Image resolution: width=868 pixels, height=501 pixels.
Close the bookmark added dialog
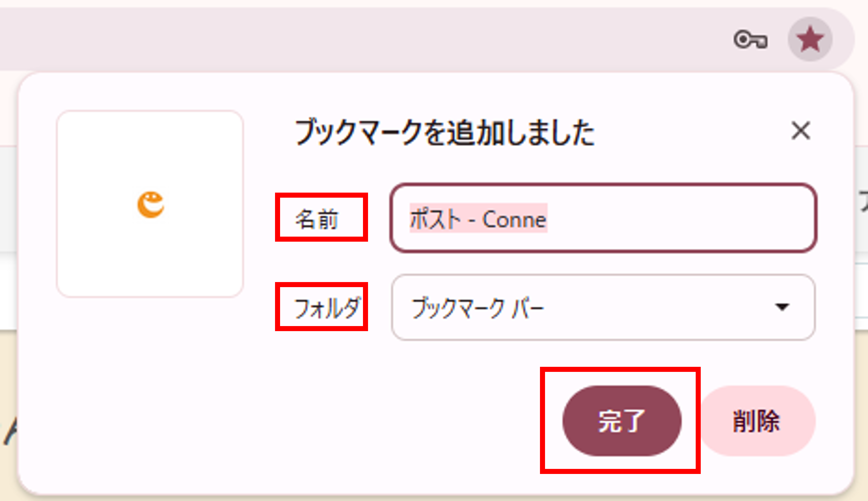pyautogui.click(x=801, y=131)
